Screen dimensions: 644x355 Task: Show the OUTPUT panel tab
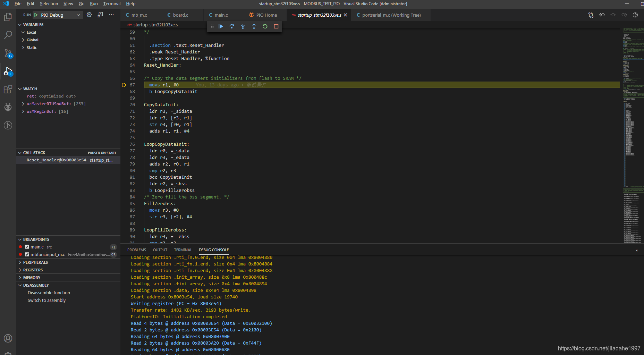point(160,250)
